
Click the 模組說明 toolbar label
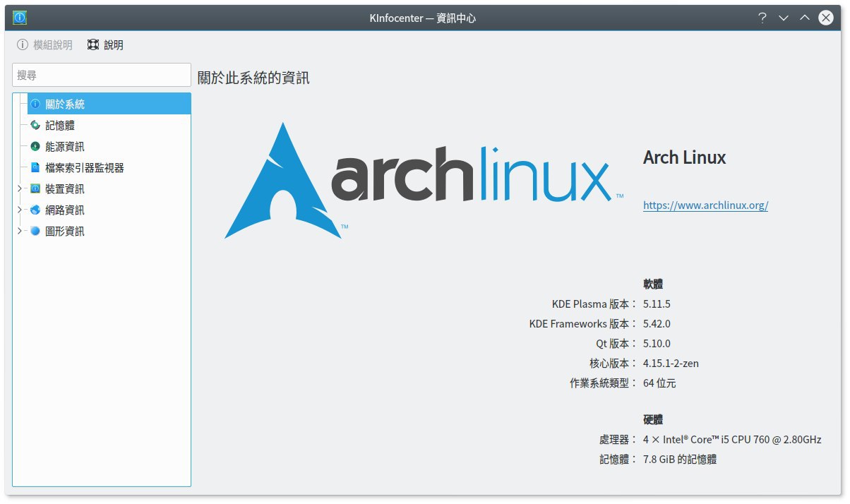pyautogui.click(x=53, y=44)
